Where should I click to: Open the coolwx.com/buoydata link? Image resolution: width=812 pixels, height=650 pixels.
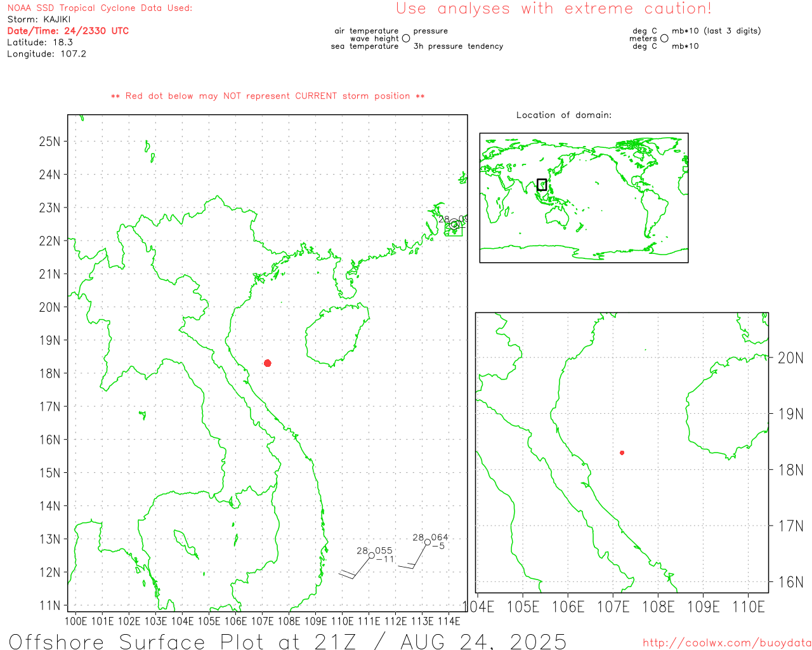727,643
